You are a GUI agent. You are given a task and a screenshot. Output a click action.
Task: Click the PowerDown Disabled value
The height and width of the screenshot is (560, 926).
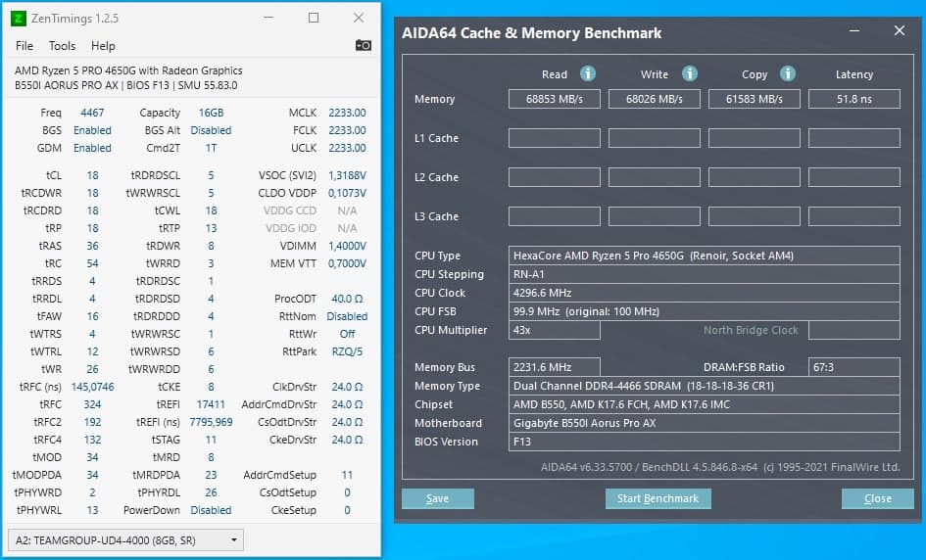tap(211, 510)
